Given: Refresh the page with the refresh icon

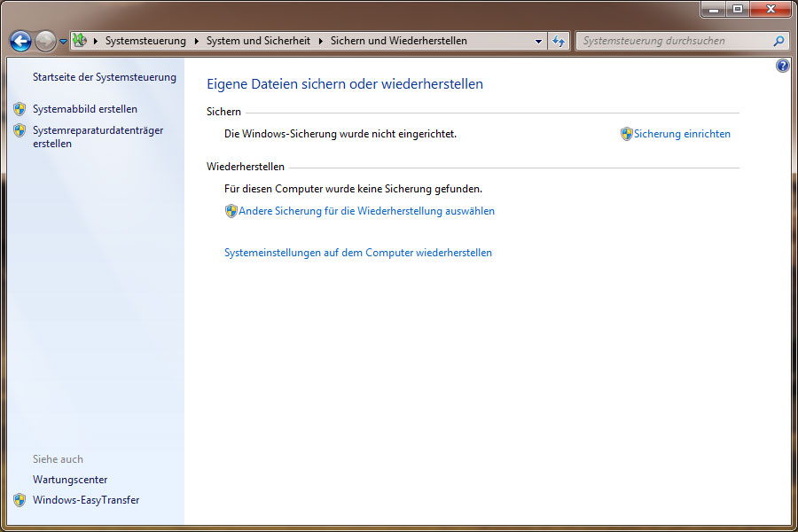Looking at the screenshot, I should pos(559,42).
